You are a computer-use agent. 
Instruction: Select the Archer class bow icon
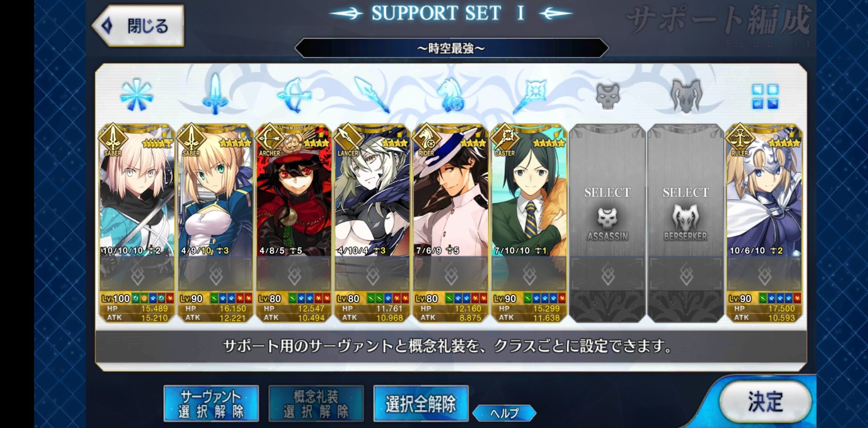coord(294,95)
